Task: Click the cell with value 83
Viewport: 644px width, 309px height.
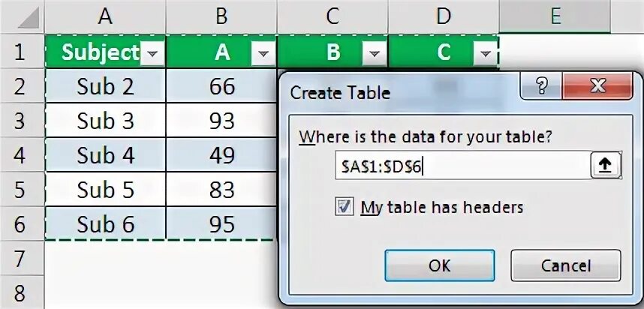Action: [221, 190]
